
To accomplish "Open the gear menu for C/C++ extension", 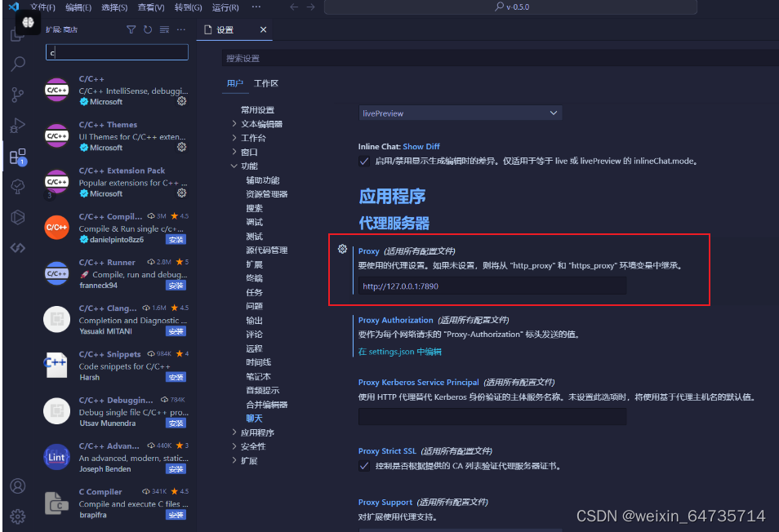I will [181, 101].
